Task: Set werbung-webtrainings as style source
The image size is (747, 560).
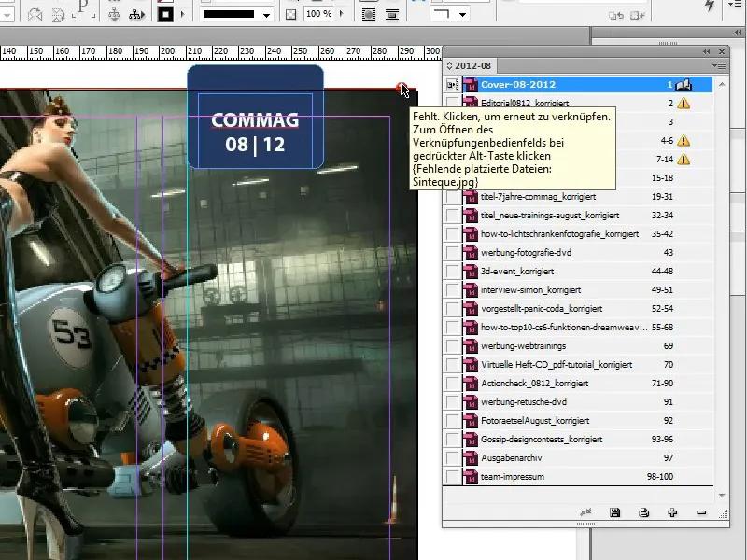Action: 452,345
